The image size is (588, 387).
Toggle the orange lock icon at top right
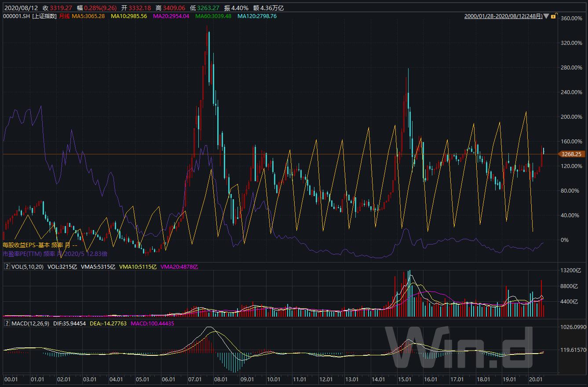pyautogui.click(x=553, y=16)
